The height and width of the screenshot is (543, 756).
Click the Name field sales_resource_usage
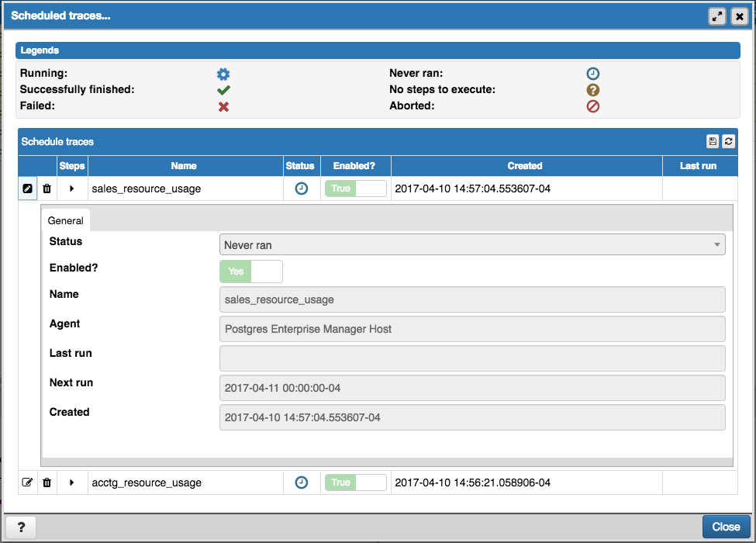[472, 299]
